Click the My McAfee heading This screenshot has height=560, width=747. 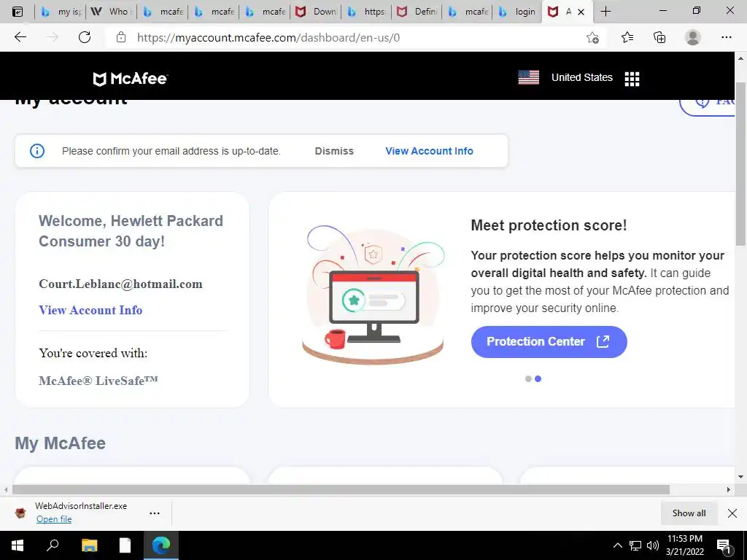(x=60, y=443)
